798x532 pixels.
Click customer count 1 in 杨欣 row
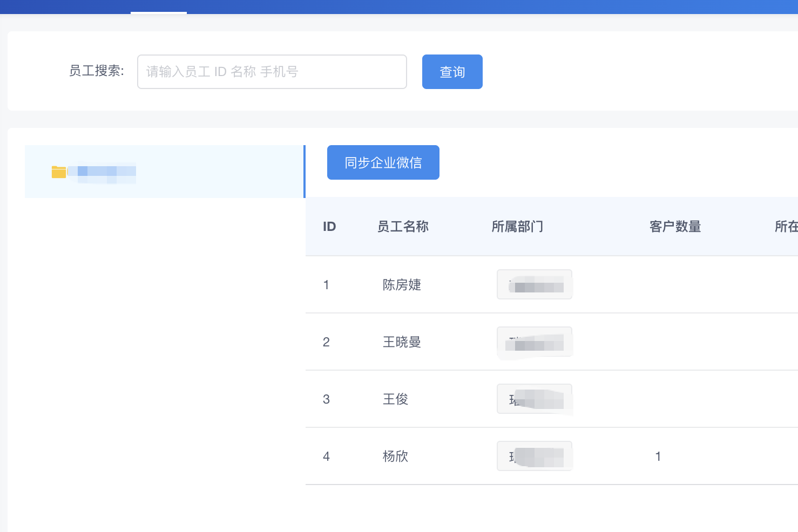[x=658, y=456]
